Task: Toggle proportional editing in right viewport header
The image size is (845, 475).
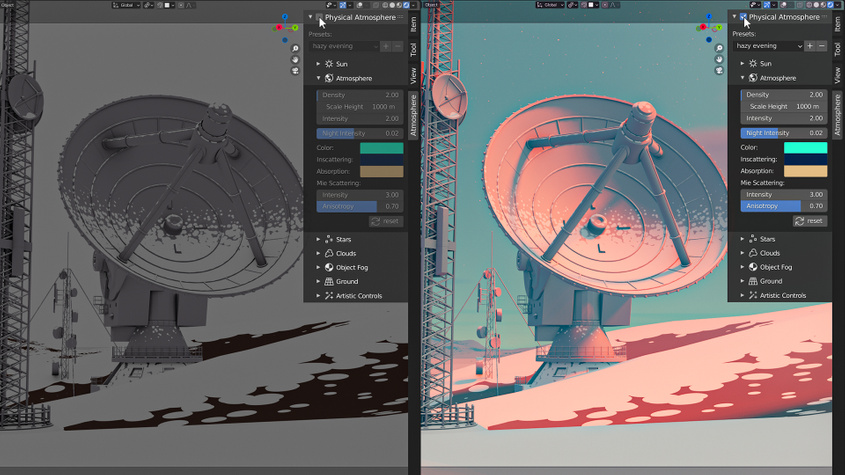Action: click(605, 5)
